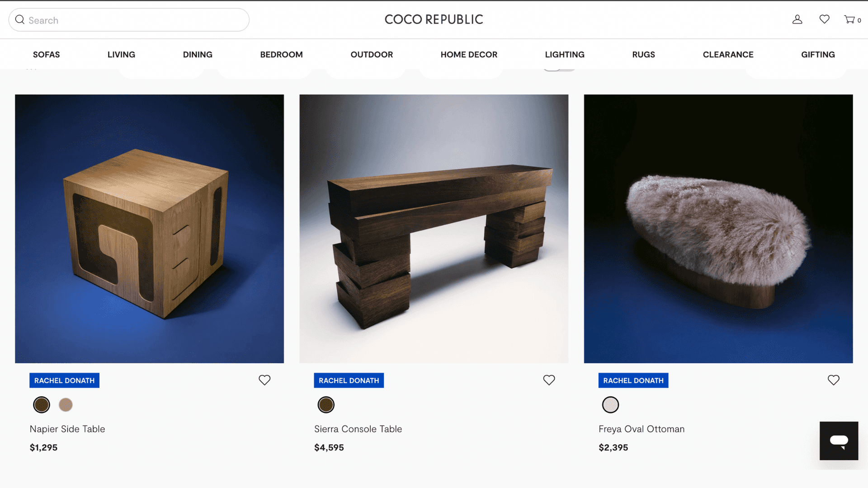Open the Napier Side Table link
868x488 pixels.
pyautogui.click(x=67, y=429)
